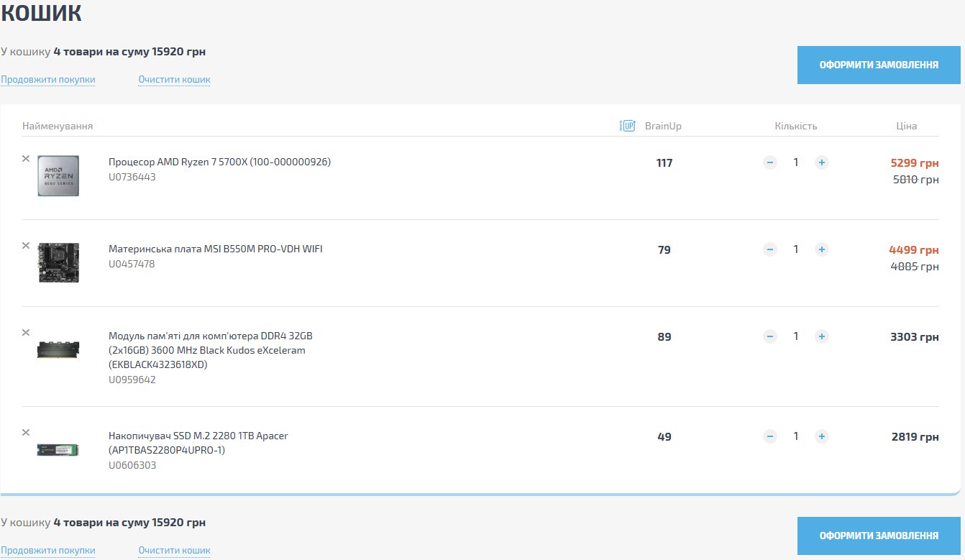Click the top cart summary '4 товари на суму 15920 грн'
This screenshot has height=560, width=965.
click(129, 52)
